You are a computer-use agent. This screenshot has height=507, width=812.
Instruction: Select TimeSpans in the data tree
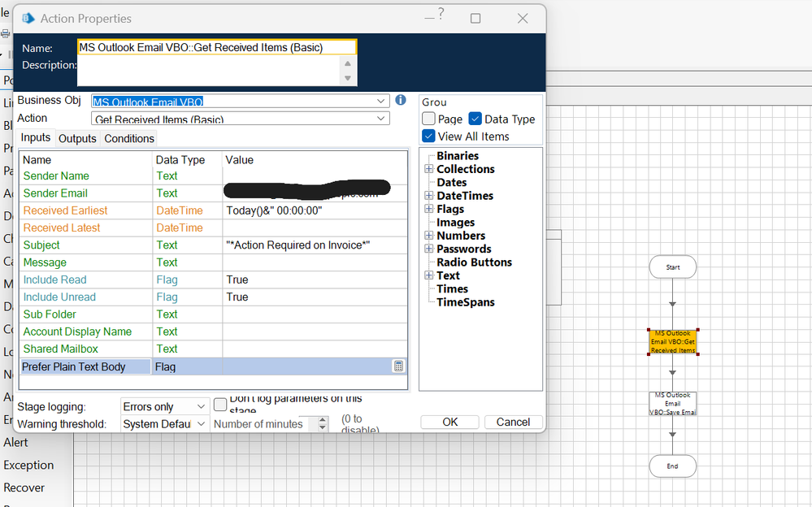(466, 302)
